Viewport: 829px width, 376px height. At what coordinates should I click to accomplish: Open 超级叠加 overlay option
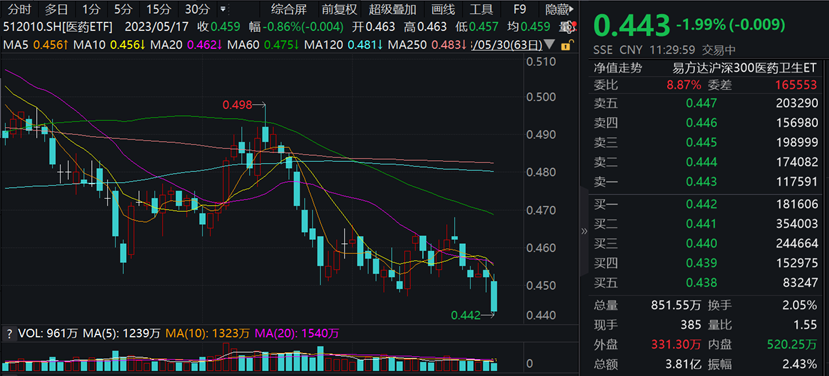[392, 9]
